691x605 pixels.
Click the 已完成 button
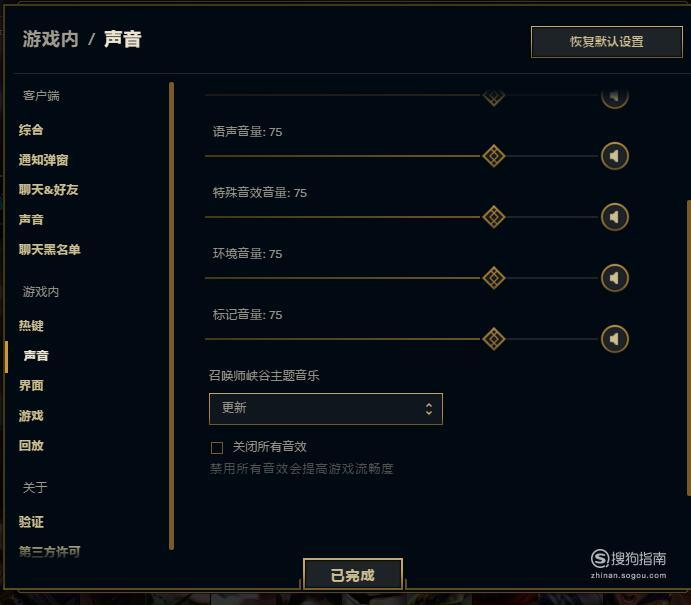point(353,575)
